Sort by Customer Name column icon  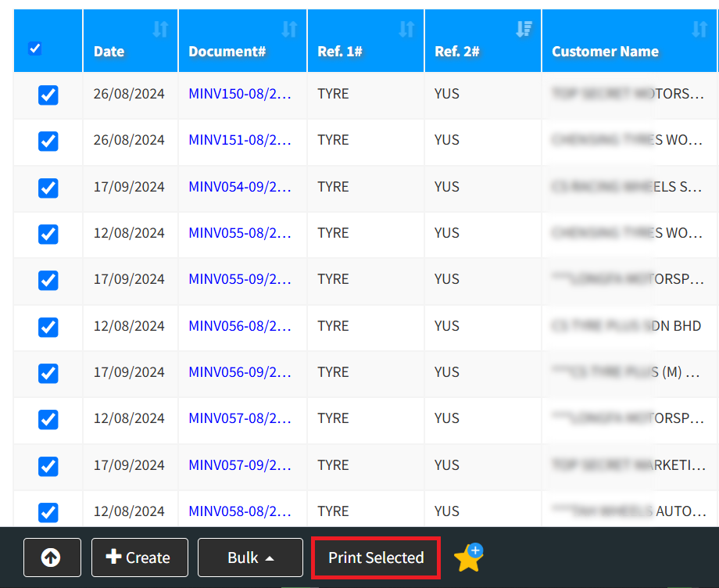(699, 30)
